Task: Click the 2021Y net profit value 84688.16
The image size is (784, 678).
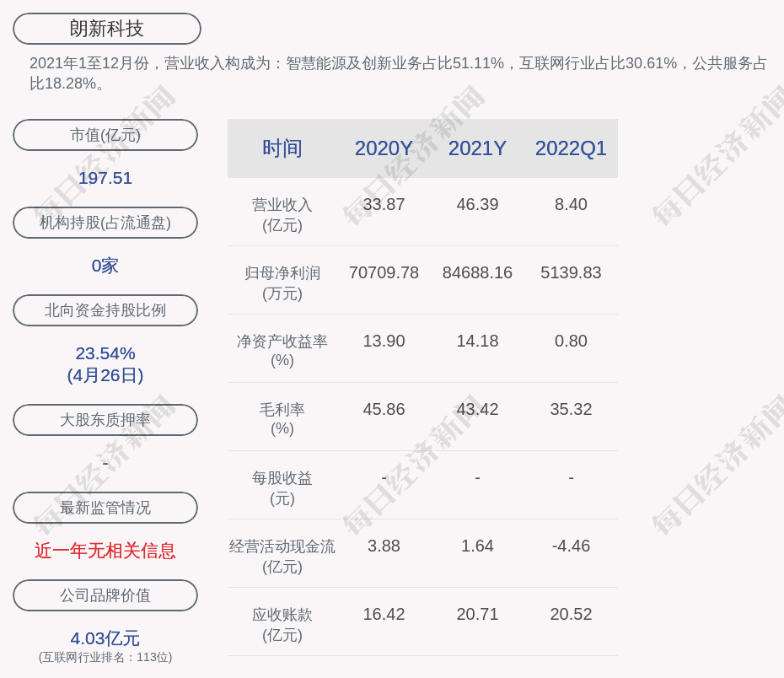Action: tap(477, 272)
